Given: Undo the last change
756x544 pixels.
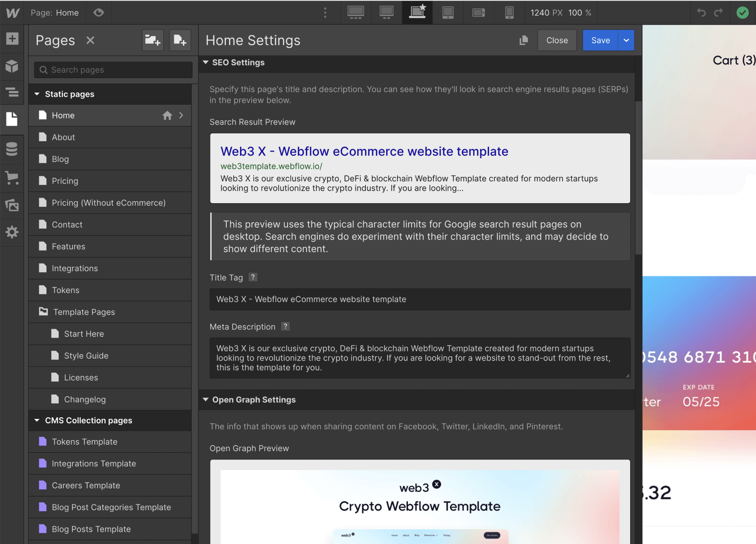Looking at the screenshot, I should (x=701, y=13).
